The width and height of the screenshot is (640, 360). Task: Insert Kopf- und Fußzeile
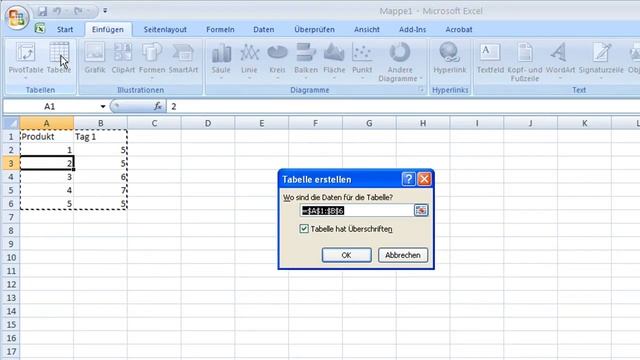pyautogui.click(x=525, y=62)
